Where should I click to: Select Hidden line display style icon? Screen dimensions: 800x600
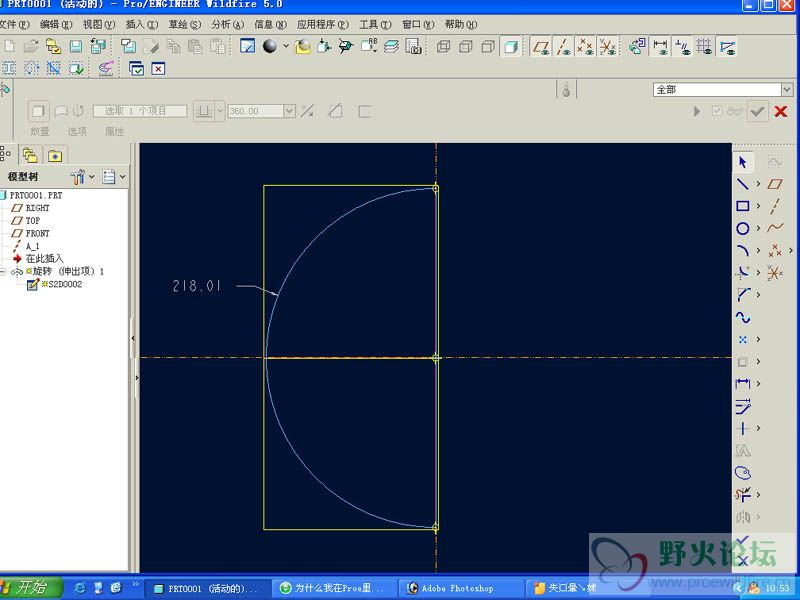click(466, 47)
